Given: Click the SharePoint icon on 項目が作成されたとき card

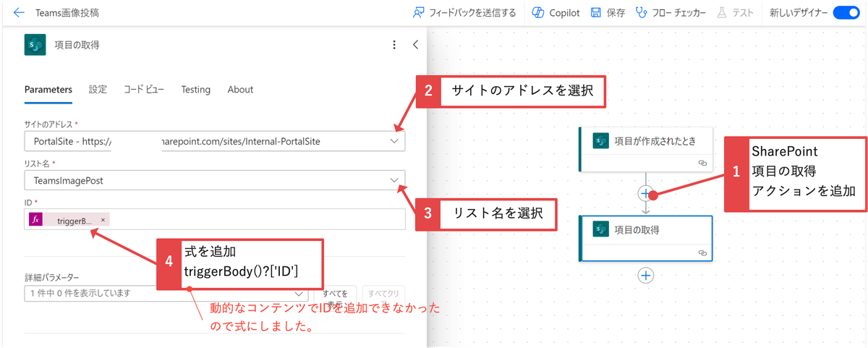Looking at the screenshot, I should [600, 141].
